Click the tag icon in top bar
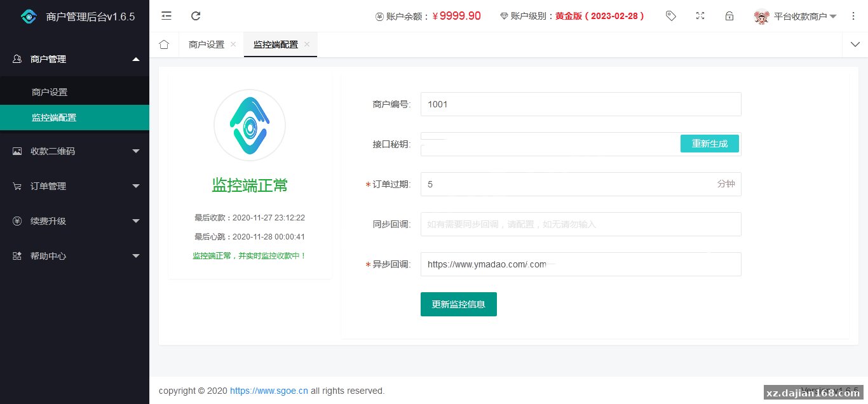Viewport: 868px width, 404px height. pos(671,16)
